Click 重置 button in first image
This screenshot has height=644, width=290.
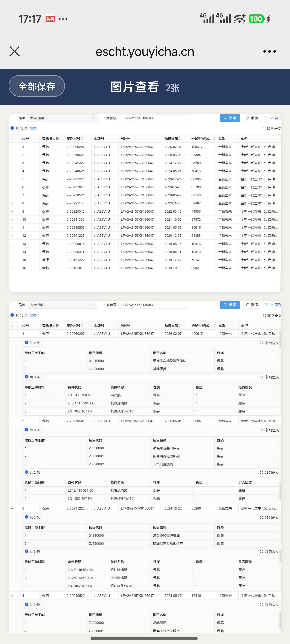[252, 118]
